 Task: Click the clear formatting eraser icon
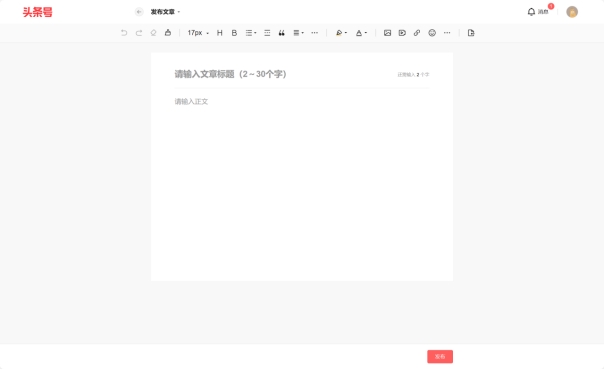(x=153, y=33)
